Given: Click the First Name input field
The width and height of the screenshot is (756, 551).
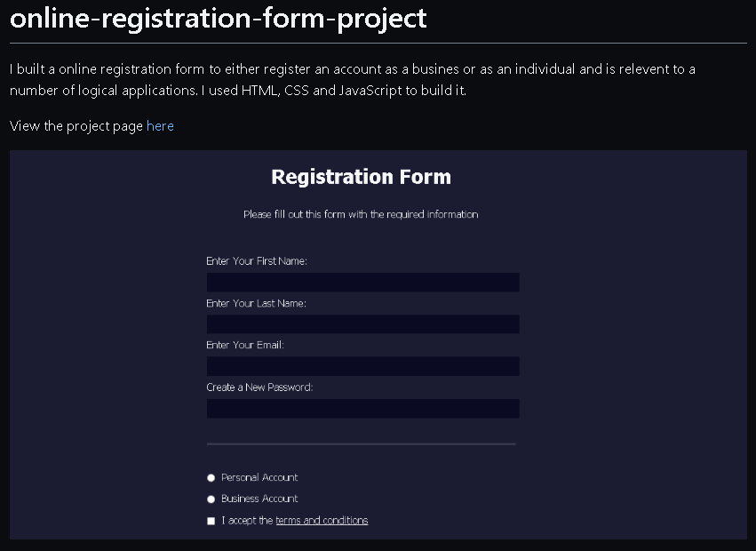Looking at the screenshot, I should [x=362, y=283].
